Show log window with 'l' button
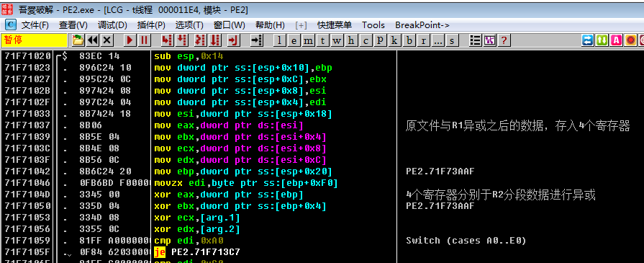The height and width of the screenshot is (263, 644). pos(279,40)
